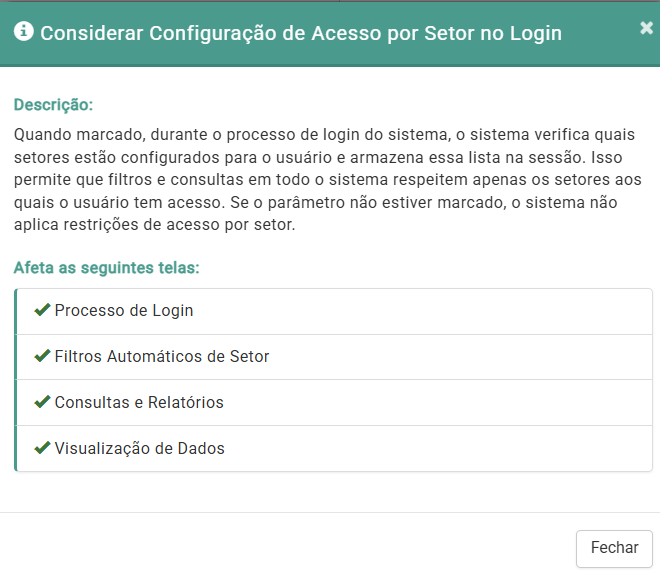Close the dialog with the X icon
Screen dimensions: 660x576
click(x=646, y=28)
